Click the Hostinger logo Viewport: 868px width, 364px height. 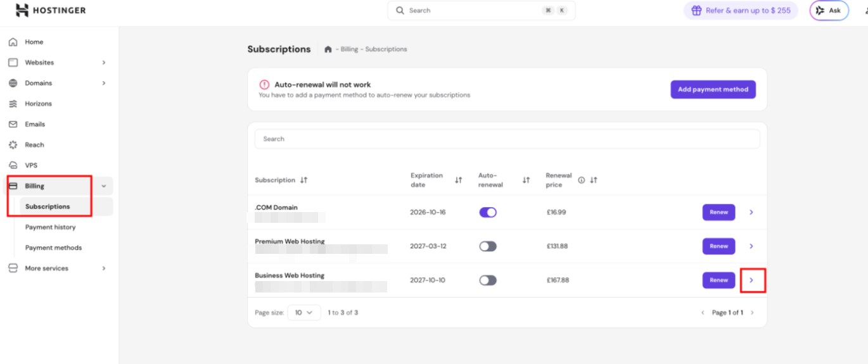point(51,10)
